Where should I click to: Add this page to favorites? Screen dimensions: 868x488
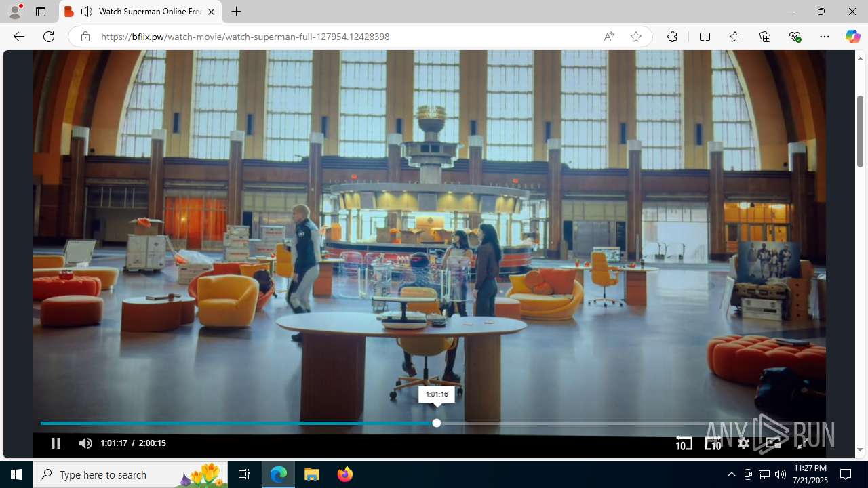click(635, 37)
